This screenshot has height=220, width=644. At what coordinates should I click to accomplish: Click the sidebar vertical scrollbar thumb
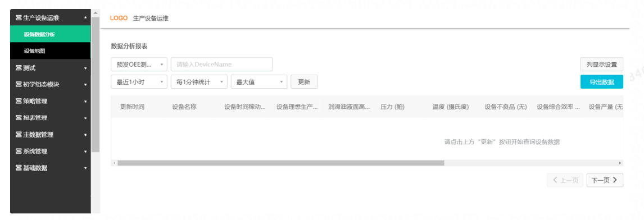96,85
